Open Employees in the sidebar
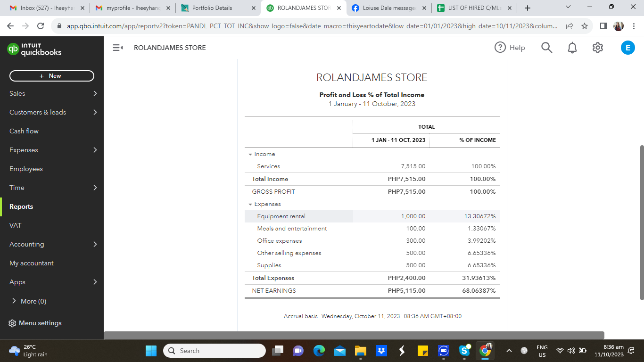The height and width of the screenshot is (362, 644). pyautogui.click(x=26, y=169)
